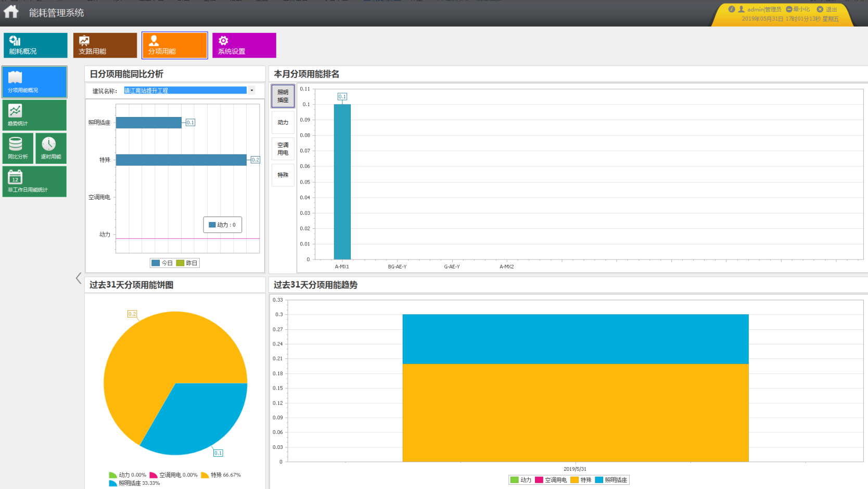The height and width of the screenshot is (489, 868).
Task: Click the home icon in the title bar
Action: click(x=11, y=11)
